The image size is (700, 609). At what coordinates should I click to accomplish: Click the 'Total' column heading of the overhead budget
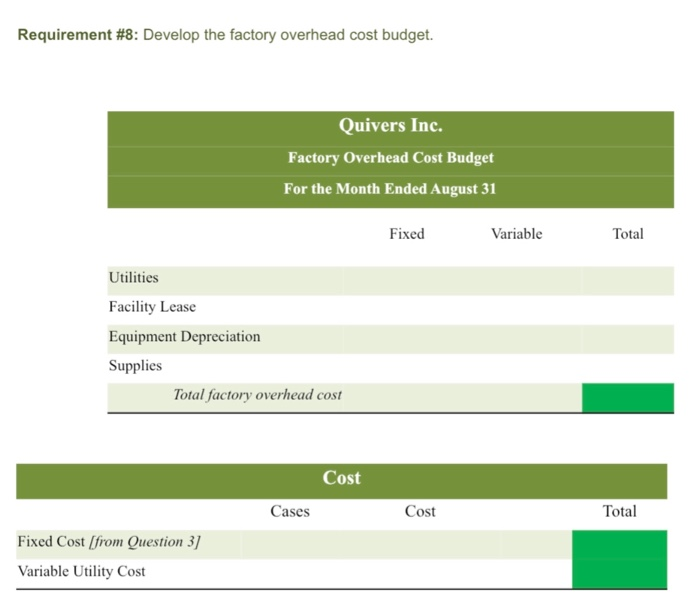click(x=628, y=234)
